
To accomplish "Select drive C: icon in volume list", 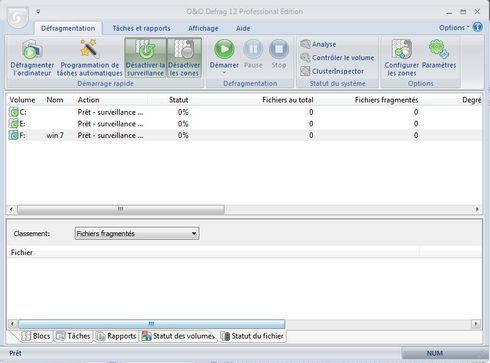I will click(x=14, y=112).
